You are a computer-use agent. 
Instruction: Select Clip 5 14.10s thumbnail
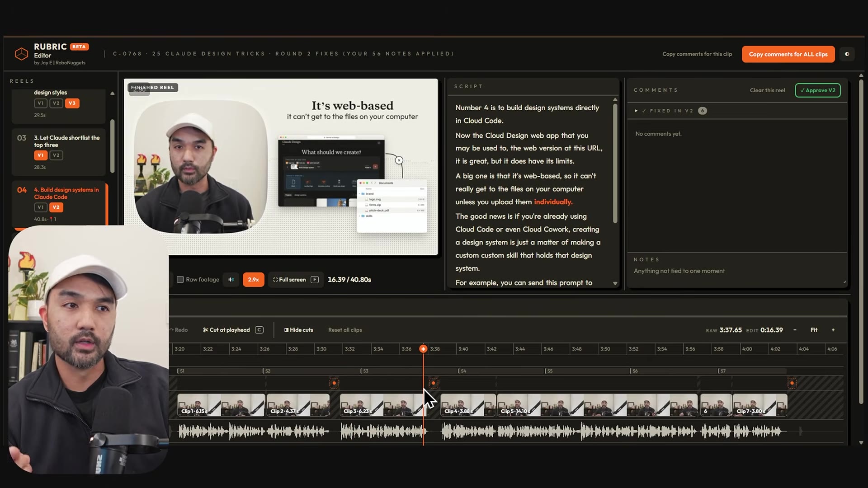597,405
